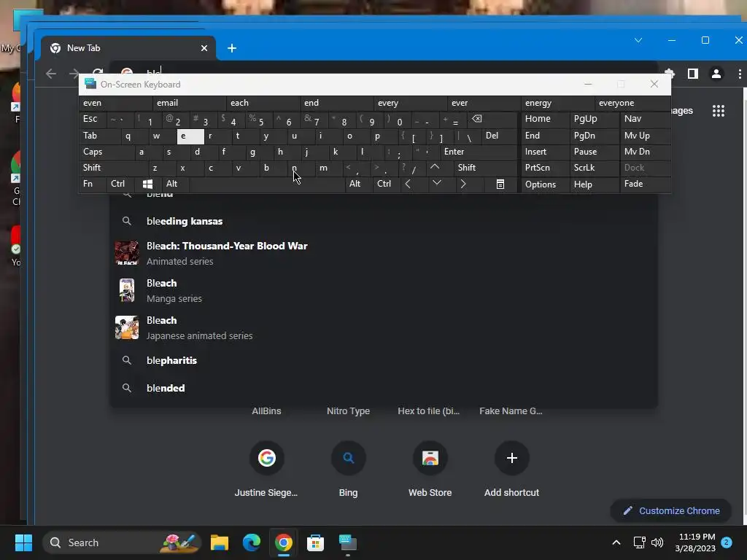
Task: Toggle left Alt key on keyboard
Action: point(175,184)
